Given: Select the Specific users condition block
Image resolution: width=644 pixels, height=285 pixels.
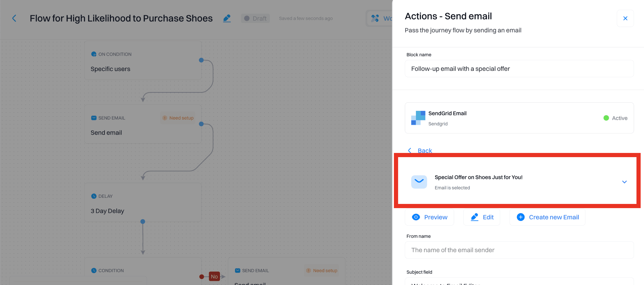Looking at the screenshot, I should pos(143,61).
